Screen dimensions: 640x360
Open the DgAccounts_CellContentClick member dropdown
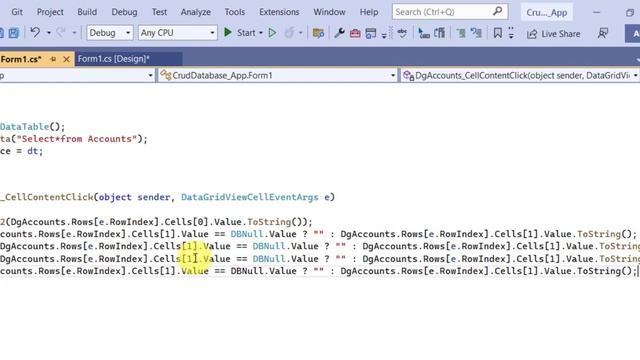520,75
